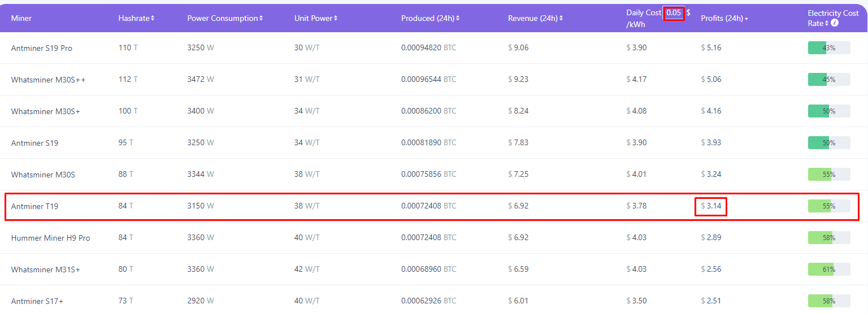Image resolution: width=868 pixels, height=313 pixels.
Task: Click Antminer S19 Pro 43% cost bar
Action: 828,48
